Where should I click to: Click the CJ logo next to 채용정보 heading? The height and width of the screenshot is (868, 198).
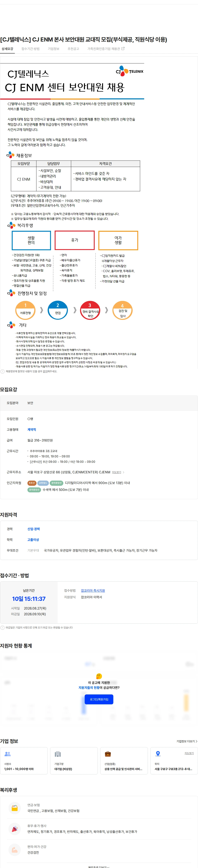coord(11,155)
